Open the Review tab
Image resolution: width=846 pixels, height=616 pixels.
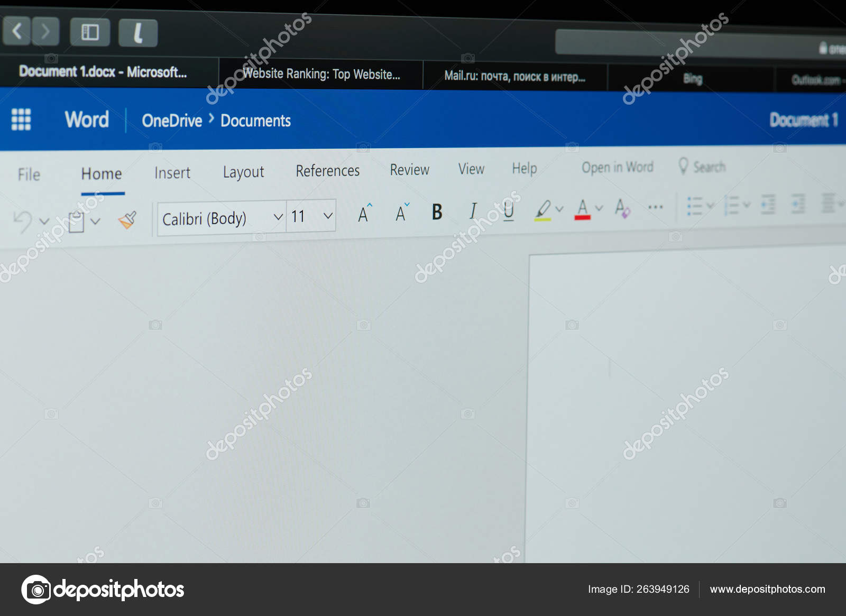[x=410, y=170]
